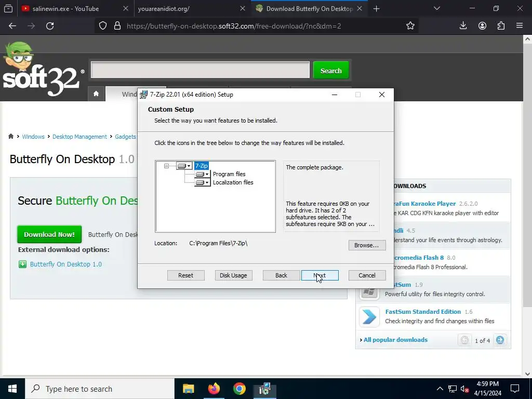Open Disk Usage in Setup dialog

tap(233, 275)
